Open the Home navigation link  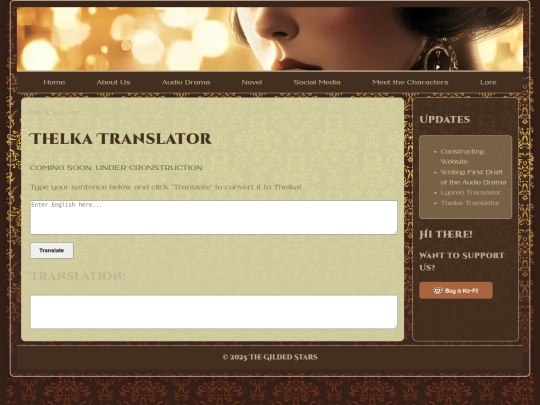pos(54,82)
